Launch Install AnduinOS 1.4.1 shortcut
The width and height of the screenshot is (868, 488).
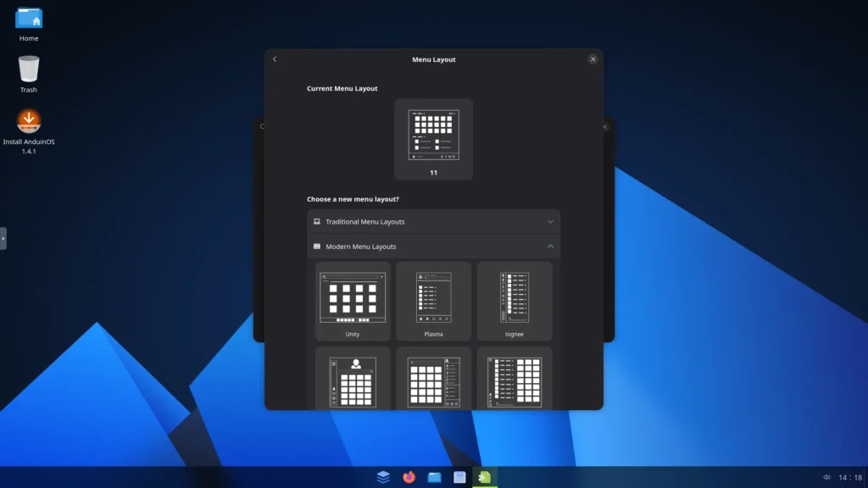click(x=29, y=131)
